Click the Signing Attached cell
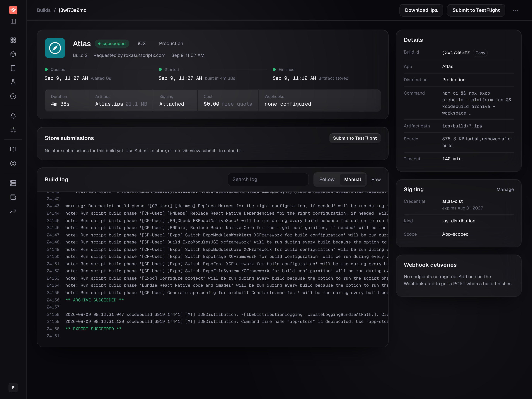The width and height of the screenshot is (532, 399). tap(175, 100)
